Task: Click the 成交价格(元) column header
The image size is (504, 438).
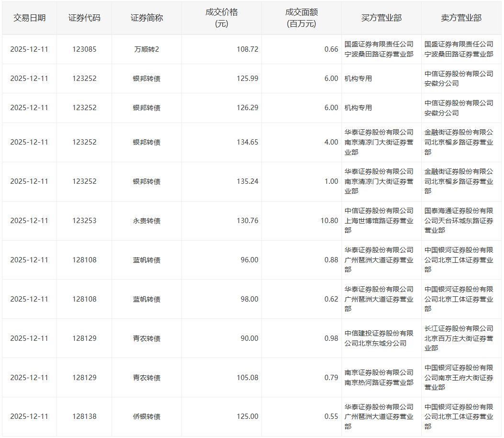Action: coord(221,18)
